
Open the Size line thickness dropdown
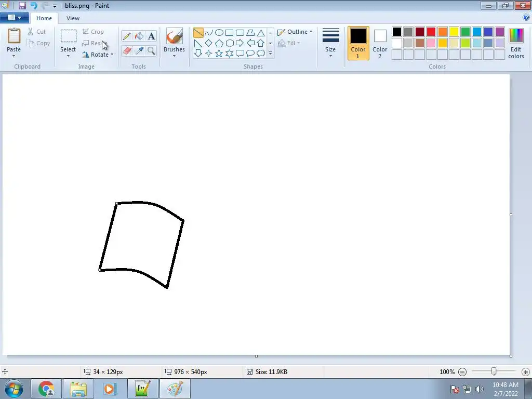[330, 44]
